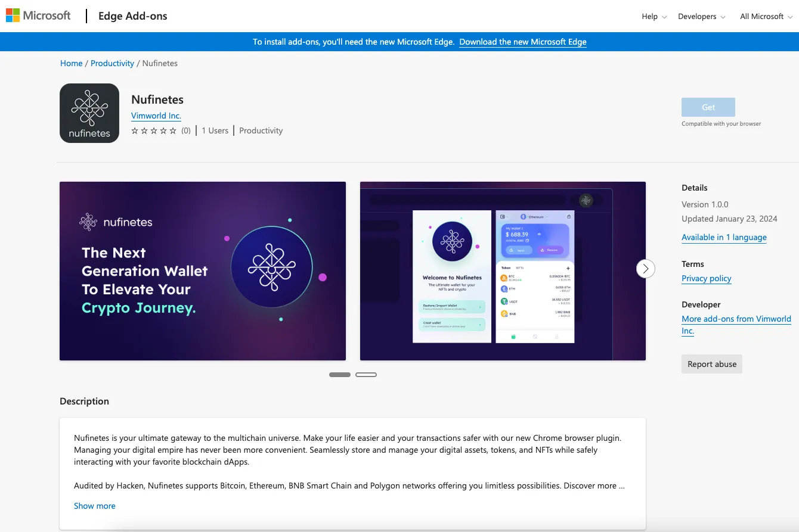The image size is (799, 532).
Task: Click the Nufinetes extension app icon
Action: (89, 113)
